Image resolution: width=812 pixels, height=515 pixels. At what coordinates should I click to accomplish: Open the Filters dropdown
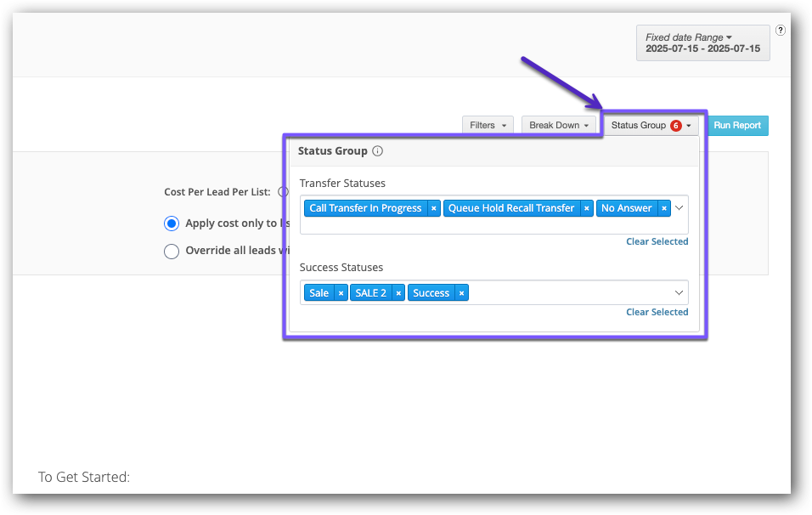point(488,126)
